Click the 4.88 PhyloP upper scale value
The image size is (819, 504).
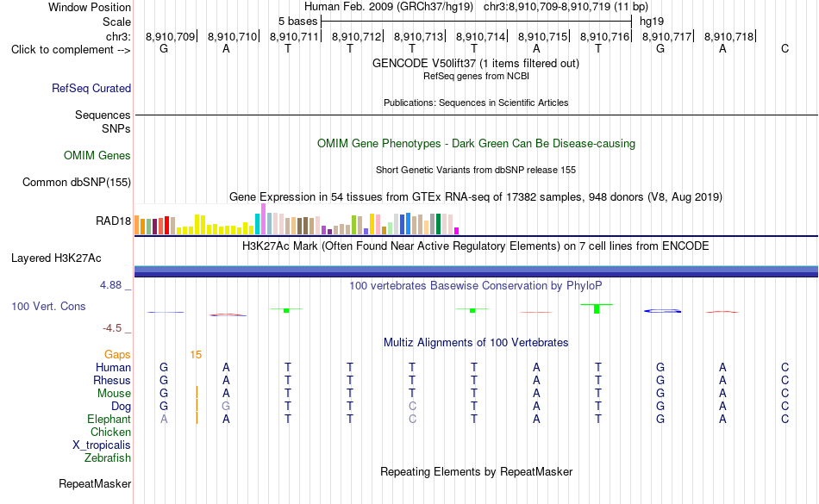click(110, 285)
